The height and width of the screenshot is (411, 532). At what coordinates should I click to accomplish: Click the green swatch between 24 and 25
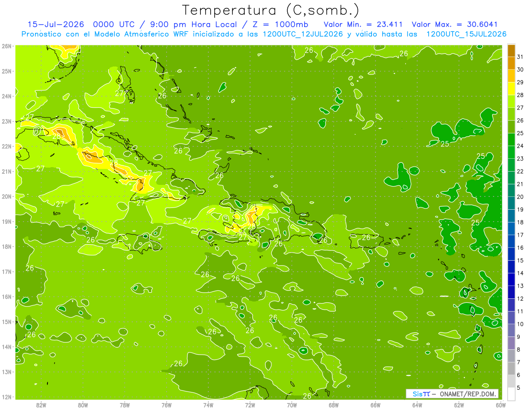[x=512, y=140]
